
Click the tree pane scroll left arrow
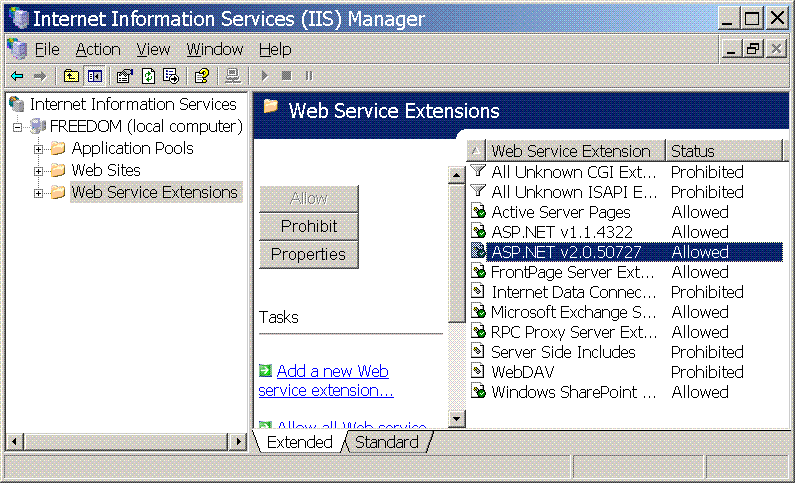(x=15, y=441)
